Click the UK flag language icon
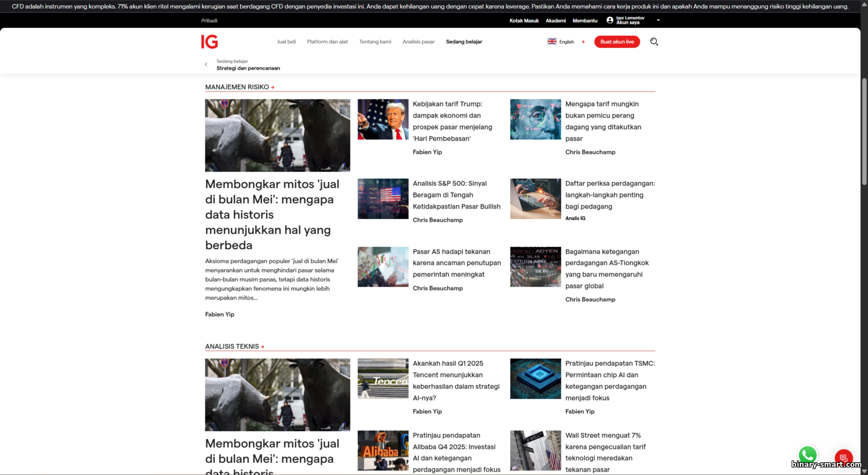Screen dimensions: 868x475 tap(552, 42)
